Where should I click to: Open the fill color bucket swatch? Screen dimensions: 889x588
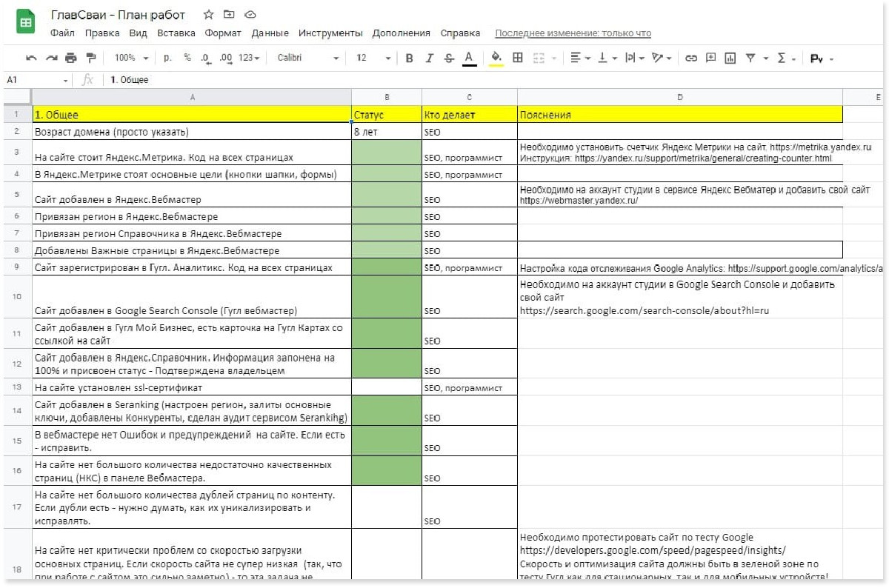tap(496, 58)
